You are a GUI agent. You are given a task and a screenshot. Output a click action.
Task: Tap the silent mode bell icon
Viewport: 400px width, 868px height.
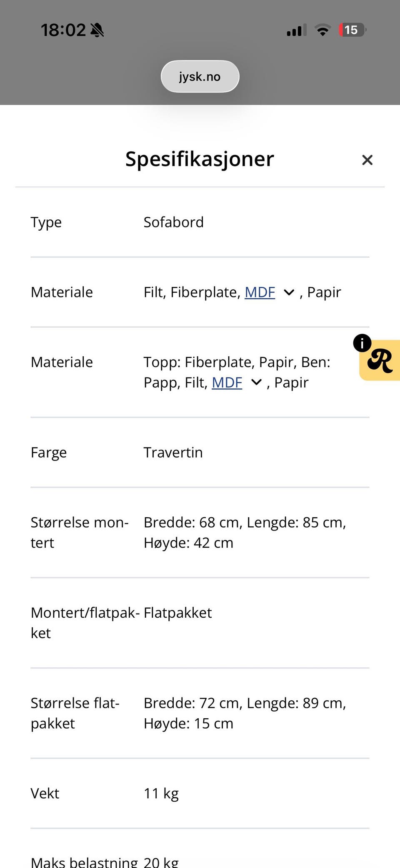(x=97, y=30)
